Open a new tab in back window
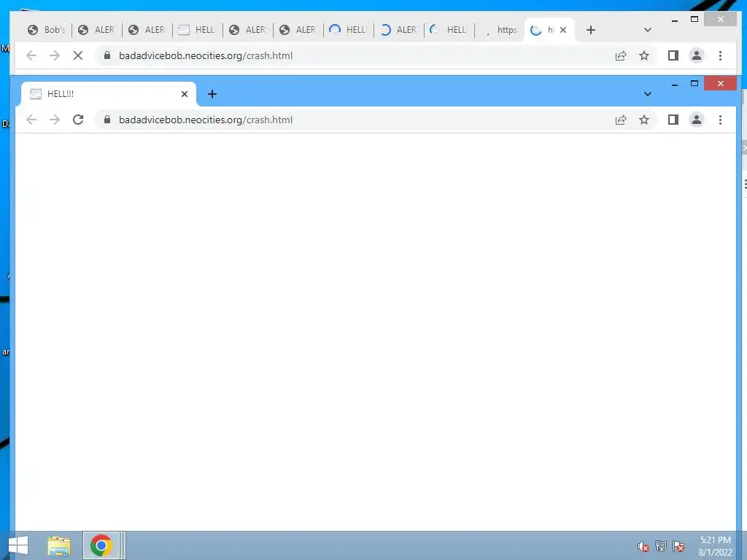Viewport: 747px width, 560px height. tap(591, 30)
